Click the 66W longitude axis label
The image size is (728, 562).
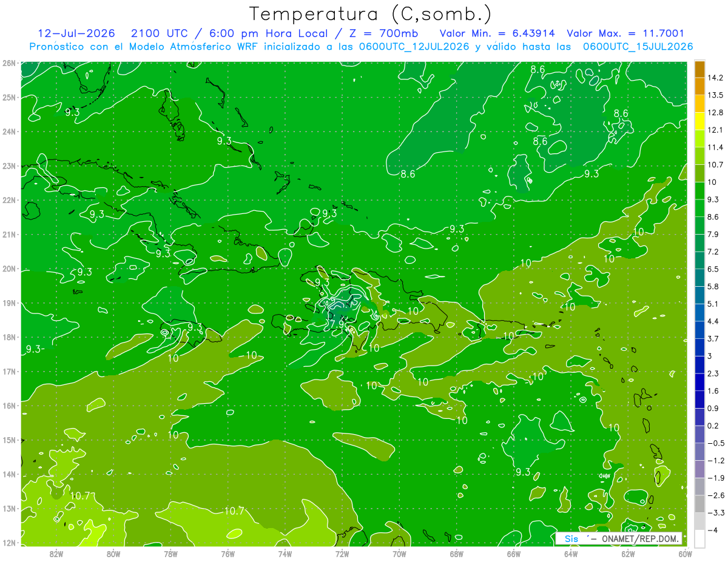[514, 554]
